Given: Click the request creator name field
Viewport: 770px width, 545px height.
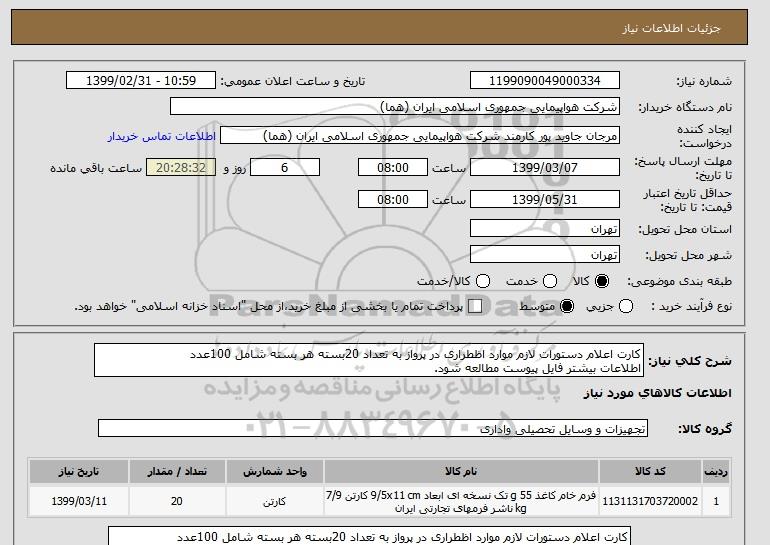Looking at the screenshot, I should (420, 136).
